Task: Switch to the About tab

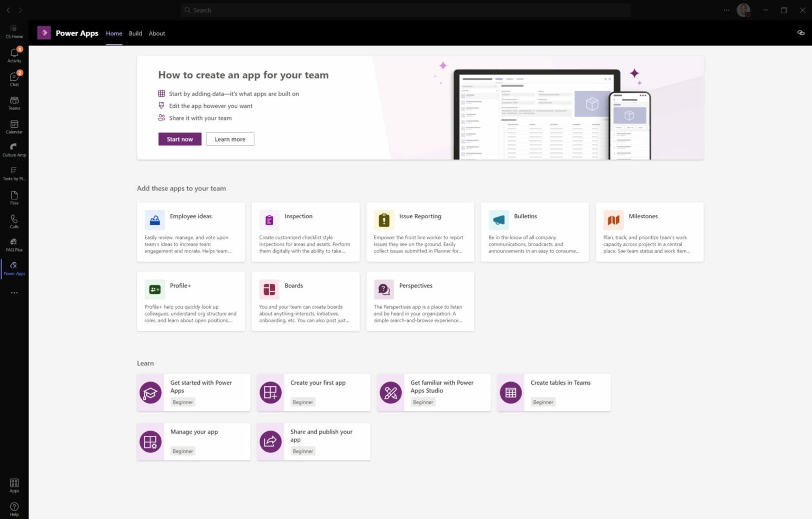Action: (157, 33)
